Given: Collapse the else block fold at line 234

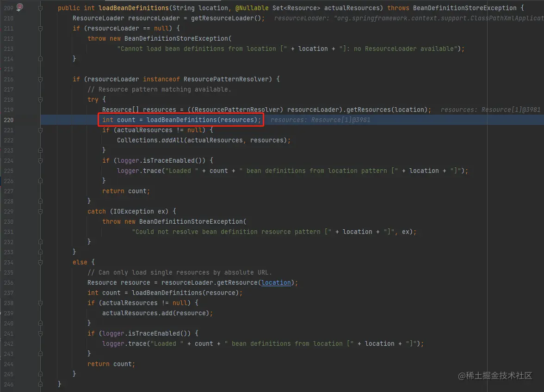Looking at the screenshot, I should (x=40, y=263).
